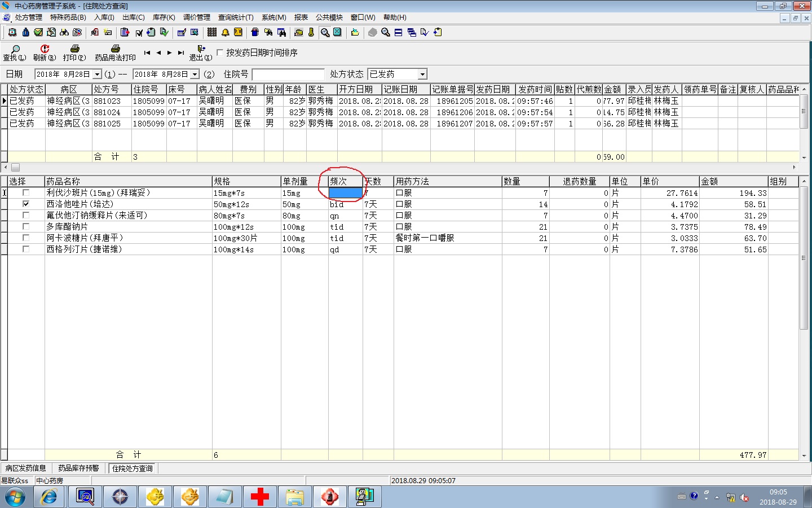Uncheck the 西洛他唑片(培达) row checkbox

click(x=26, y=204)
